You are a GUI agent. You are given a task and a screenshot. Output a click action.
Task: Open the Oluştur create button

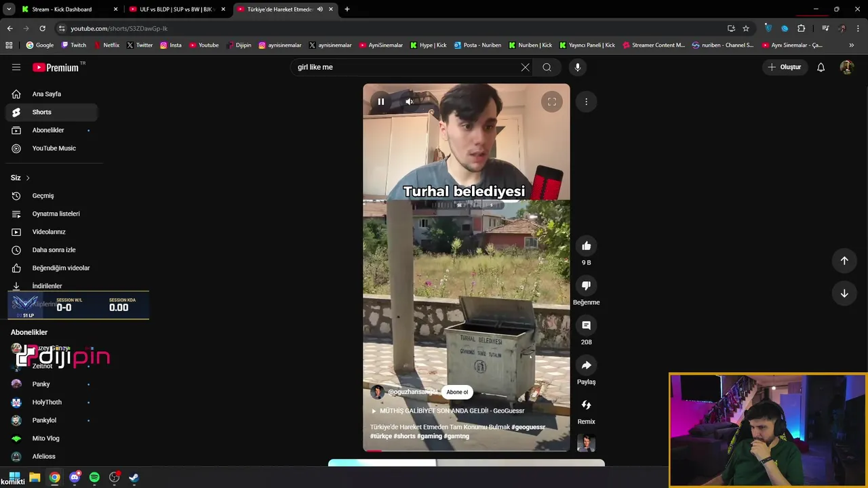[784, 67]
